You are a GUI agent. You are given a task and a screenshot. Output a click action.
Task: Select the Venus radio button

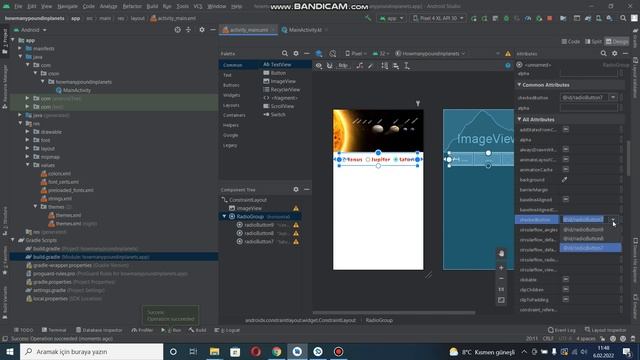352,160
